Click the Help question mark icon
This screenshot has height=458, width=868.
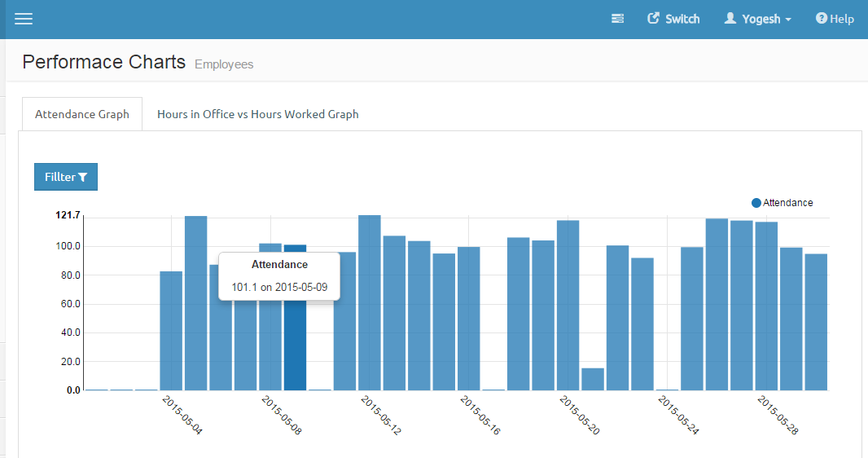point(821,19)
